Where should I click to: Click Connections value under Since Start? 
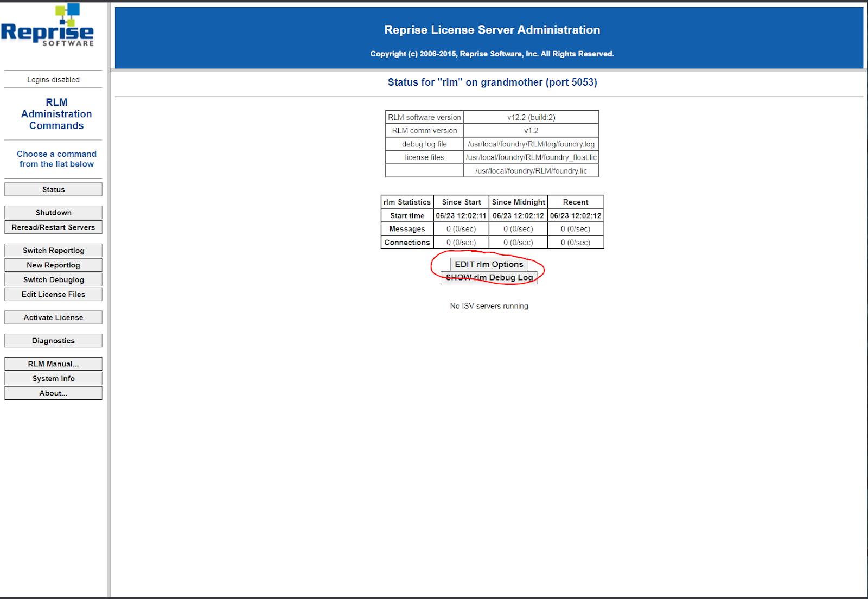(x=461, y=243)
